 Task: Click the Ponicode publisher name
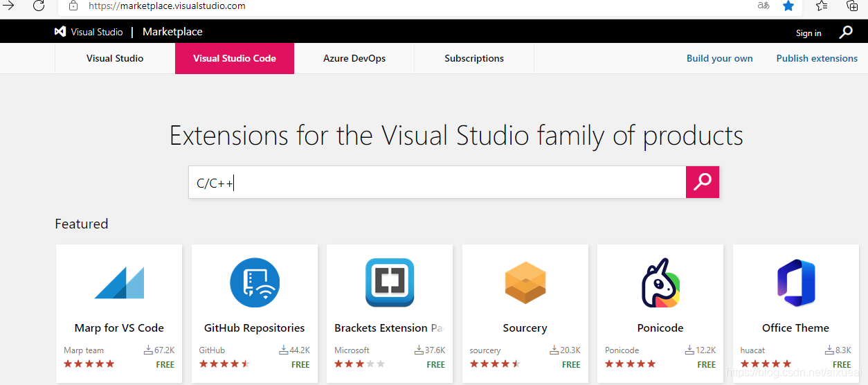(622, 350)
